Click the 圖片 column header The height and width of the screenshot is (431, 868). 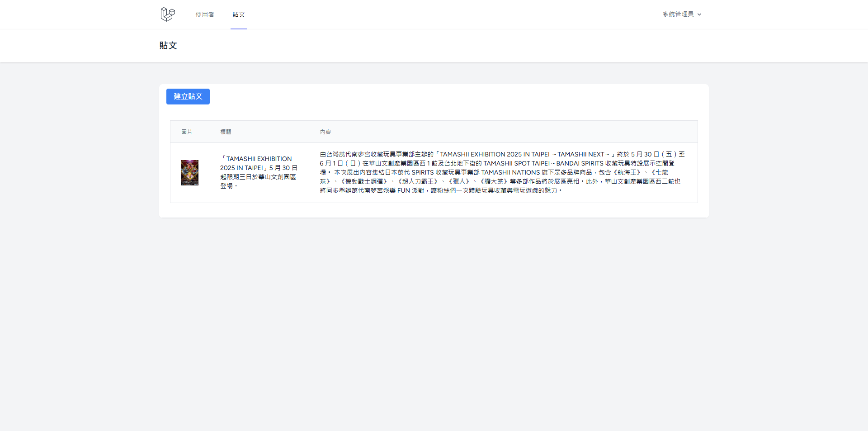click(187, 132)
